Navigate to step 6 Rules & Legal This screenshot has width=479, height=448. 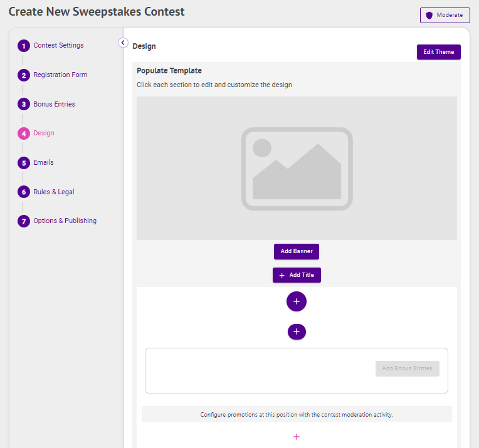click(54, 192)
